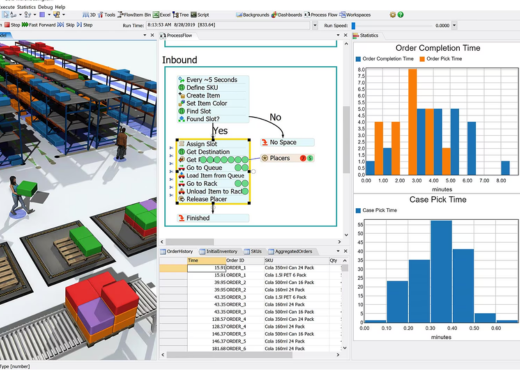
Task: Open the Statistics menu
Action: coord(26,7)
